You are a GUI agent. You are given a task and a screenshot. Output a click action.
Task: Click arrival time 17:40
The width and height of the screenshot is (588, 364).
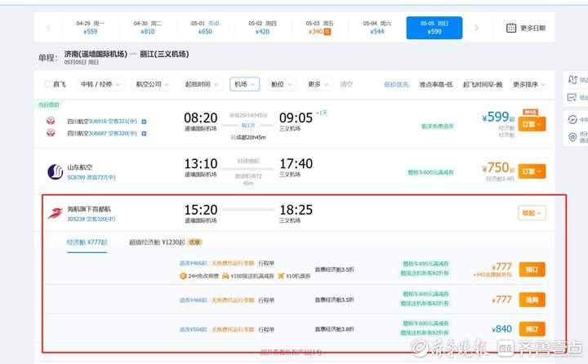(296, 164)
